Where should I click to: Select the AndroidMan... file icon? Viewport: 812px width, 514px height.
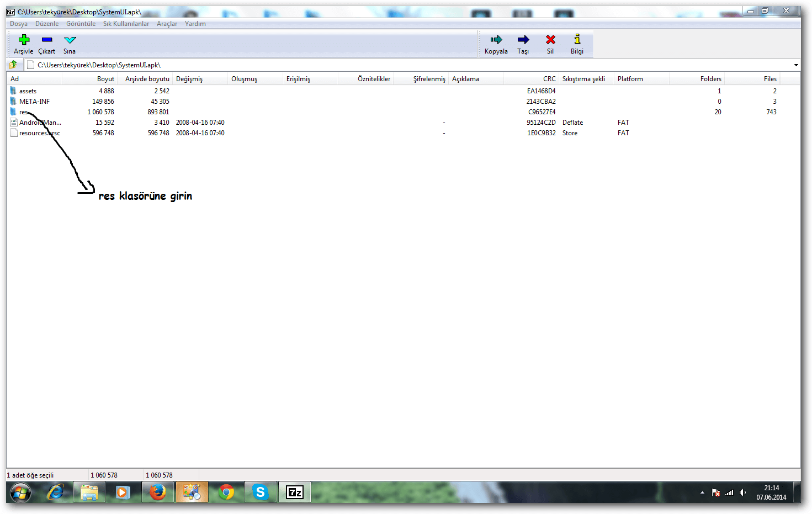pyautogui.click(x=14, y=123)
